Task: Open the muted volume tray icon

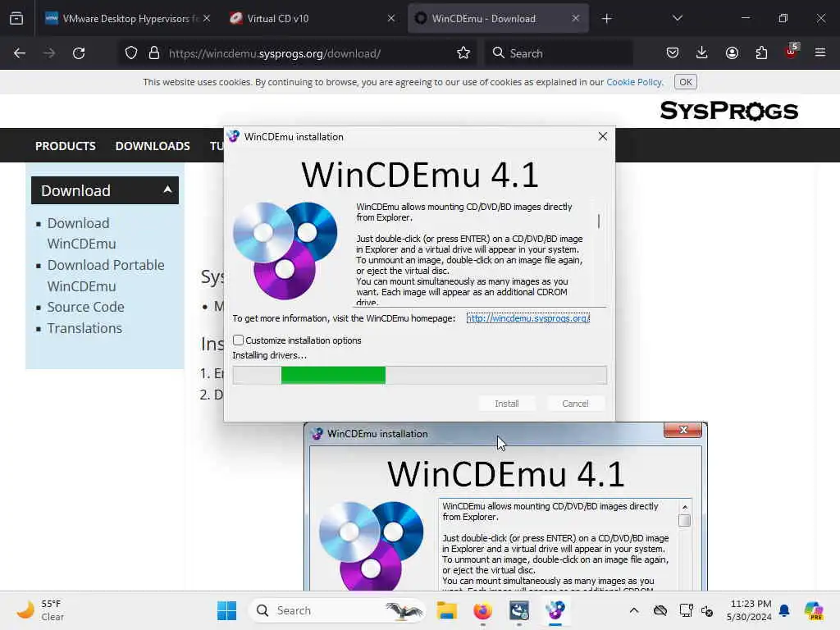Action: coord(707,610)
